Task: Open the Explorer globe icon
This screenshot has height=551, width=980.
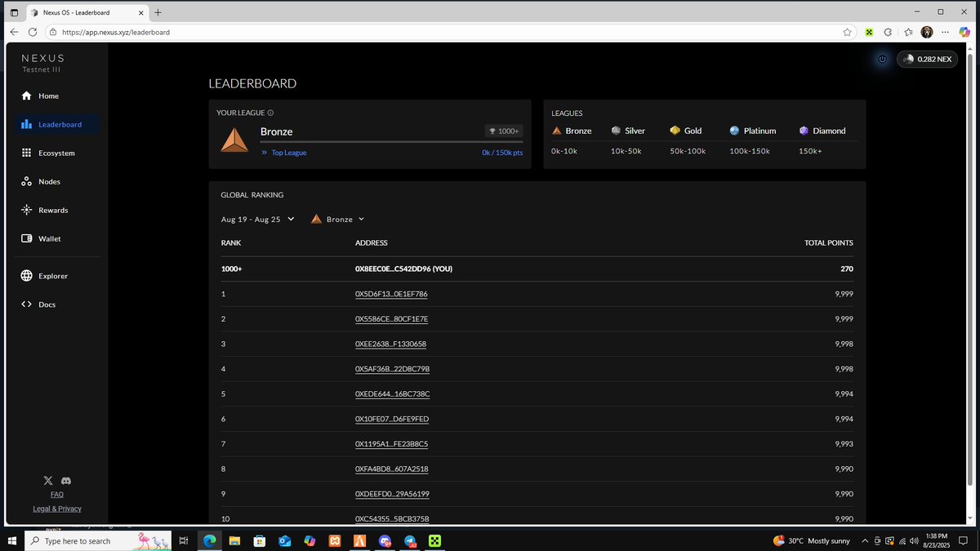Action: [26, 276]
